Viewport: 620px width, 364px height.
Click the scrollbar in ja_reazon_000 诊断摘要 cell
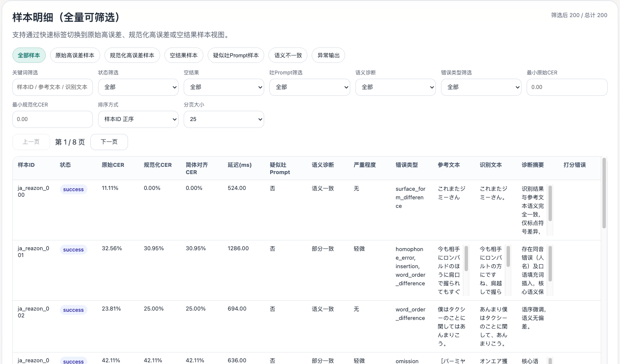click(550, 203)
